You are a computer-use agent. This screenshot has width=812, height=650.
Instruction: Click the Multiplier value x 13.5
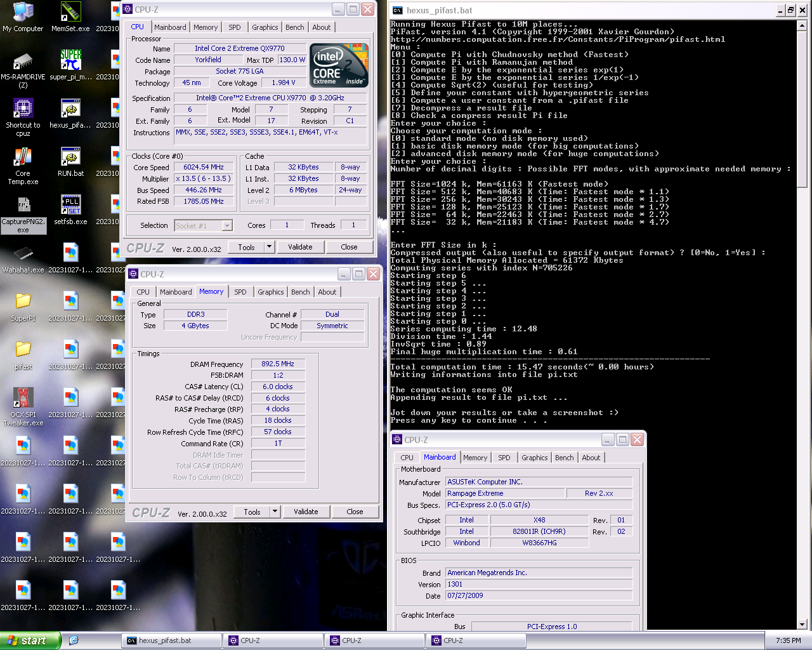[x=204, y=179]
